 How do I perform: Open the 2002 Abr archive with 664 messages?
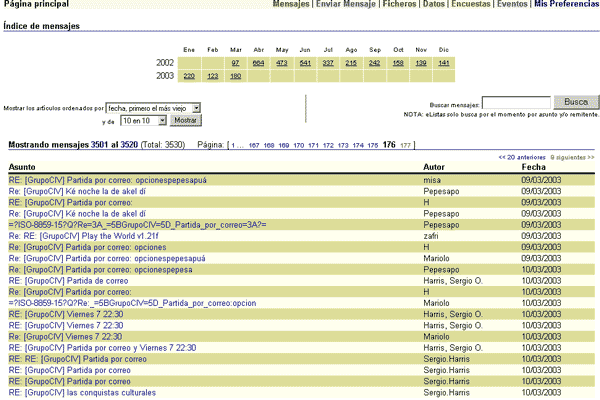tap(258, 63)
